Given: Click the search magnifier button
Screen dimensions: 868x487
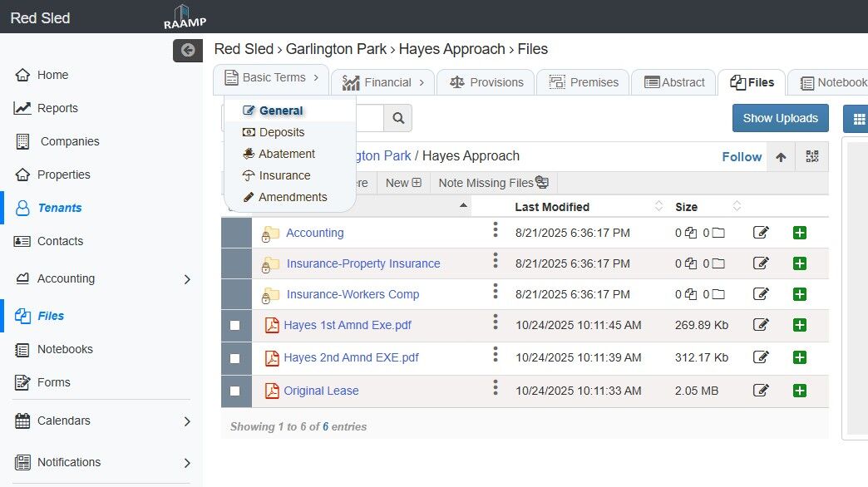Looking at the screenshot, I should (398, 118).
